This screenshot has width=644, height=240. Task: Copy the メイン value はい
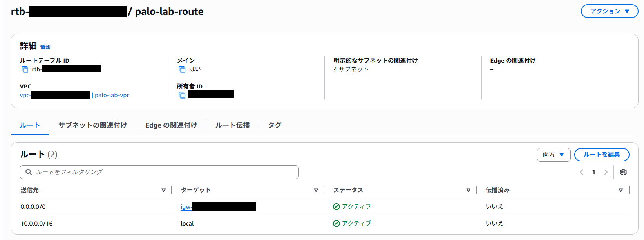coord(182,69)
